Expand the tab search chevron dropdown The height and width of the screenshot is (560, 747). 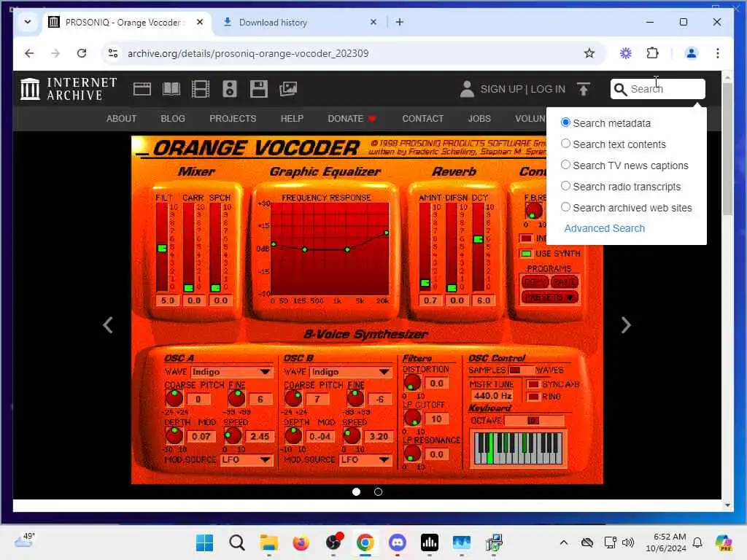click(28, 22)
